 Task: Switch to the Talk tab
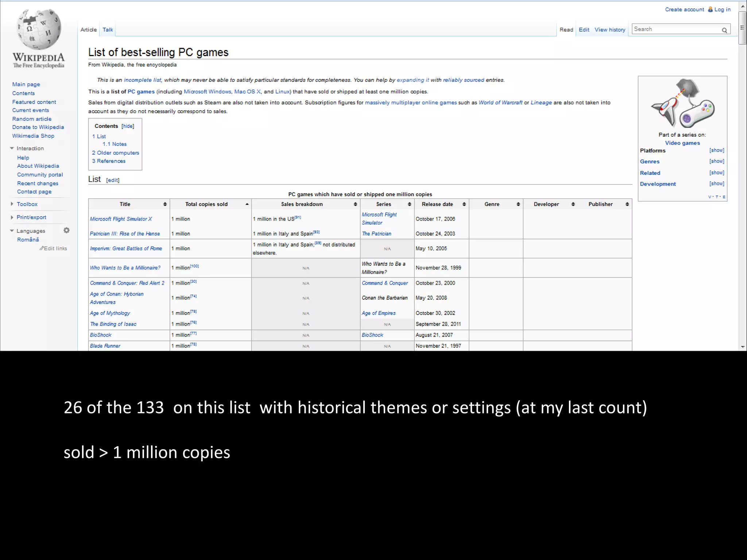click(x=108, y=30)
